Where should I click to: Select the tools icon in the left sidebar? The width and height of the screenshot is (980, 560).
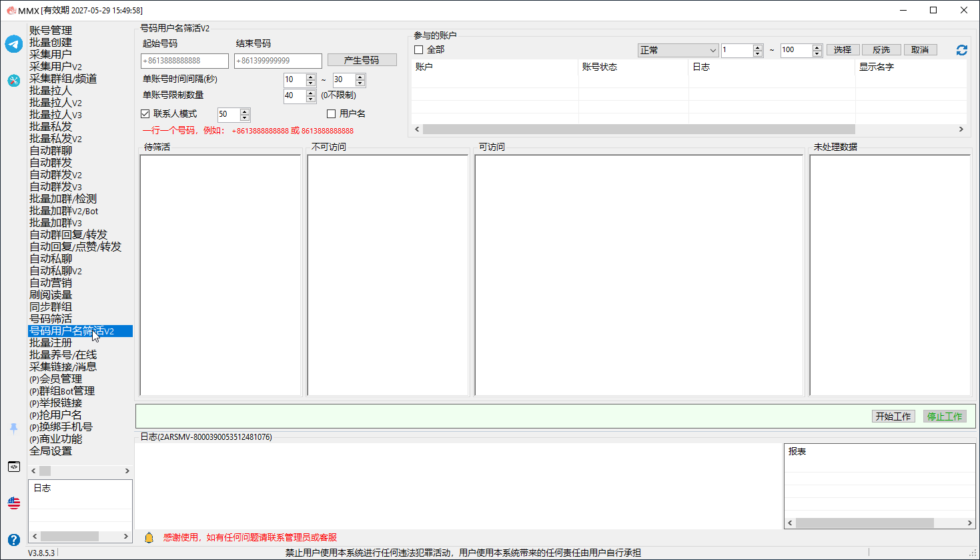14,81
